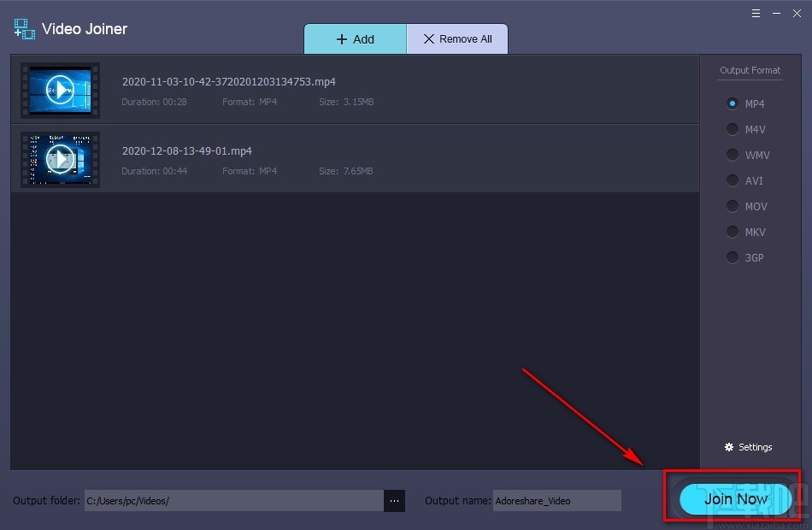Click the Video Joiner app logo icon
Screen dimensions: 812x530
point(23,28)
